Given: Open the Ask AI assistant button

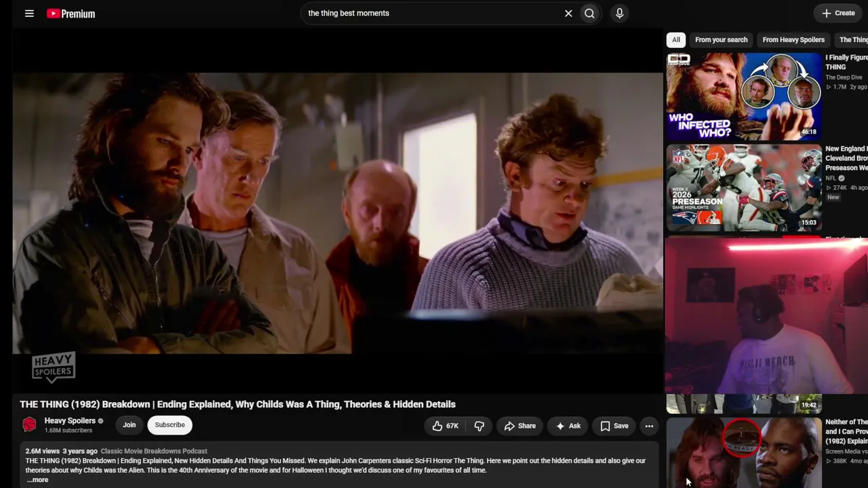Looking at the screenshot, I should [568, 426].
